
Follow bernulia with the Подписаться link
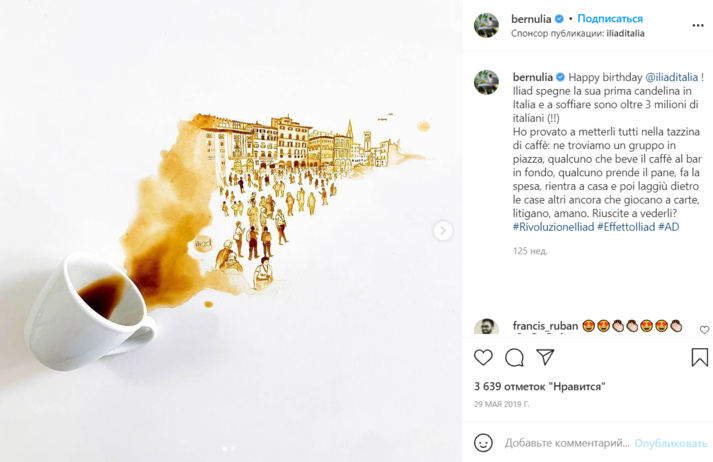610,19
